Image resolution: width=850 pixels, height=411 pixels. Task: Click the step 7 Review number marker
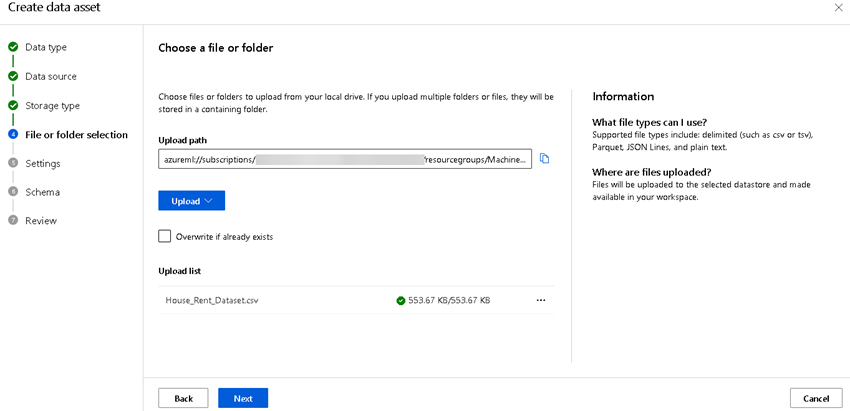(13, 221)
